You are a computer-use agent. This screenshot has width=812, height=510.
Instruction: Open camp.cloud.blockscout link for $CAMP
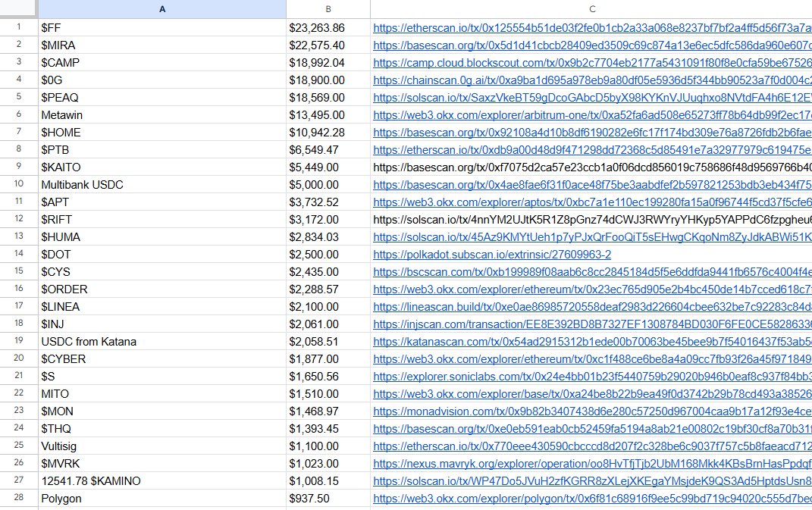(592, 63)
